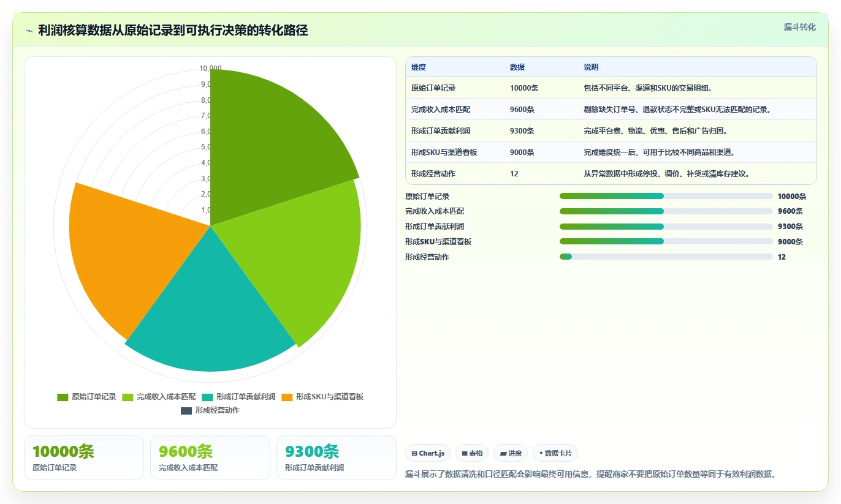
Task: Click 9000条 beside the progress bar
Action: (x=790, y=242)
